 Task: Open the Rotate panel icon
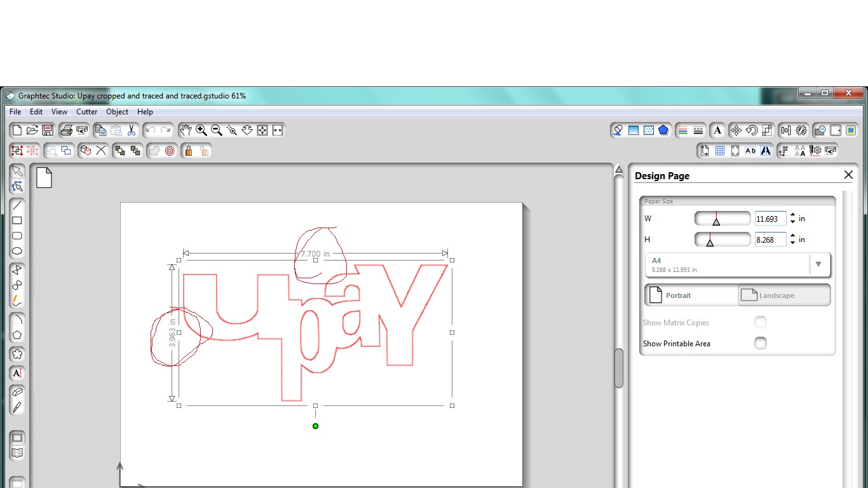coord(751,130)
